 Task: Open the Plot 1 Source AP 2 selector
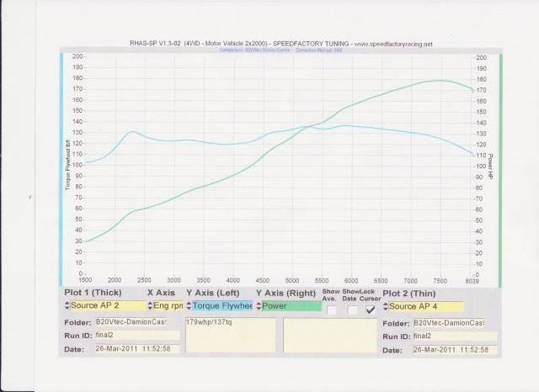coord(103,307)
